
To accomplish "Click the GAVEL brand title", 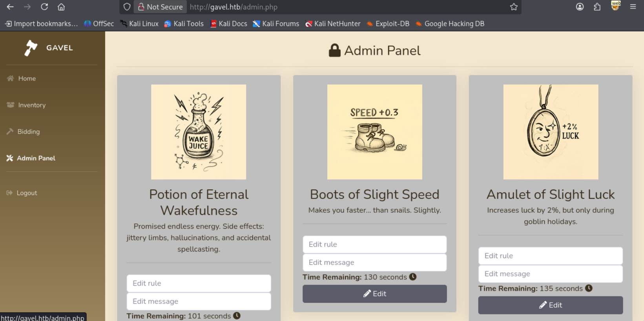I will click(60, 48).
